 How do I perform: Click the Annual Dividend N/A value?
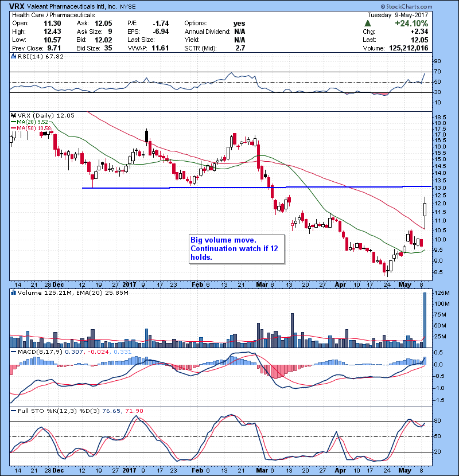[240, 32]
